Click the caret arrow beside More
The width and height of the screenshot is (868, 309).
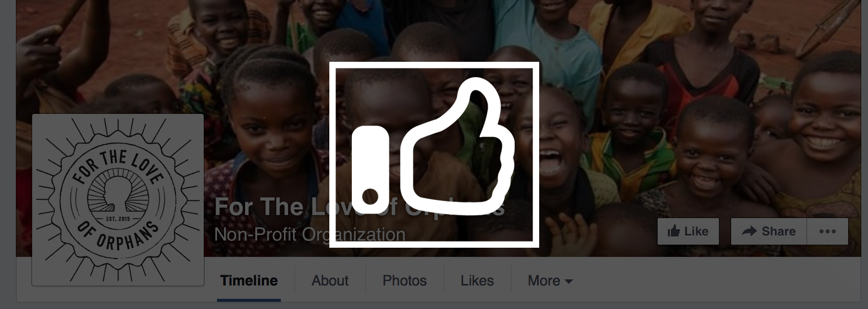tap(569, 281)
